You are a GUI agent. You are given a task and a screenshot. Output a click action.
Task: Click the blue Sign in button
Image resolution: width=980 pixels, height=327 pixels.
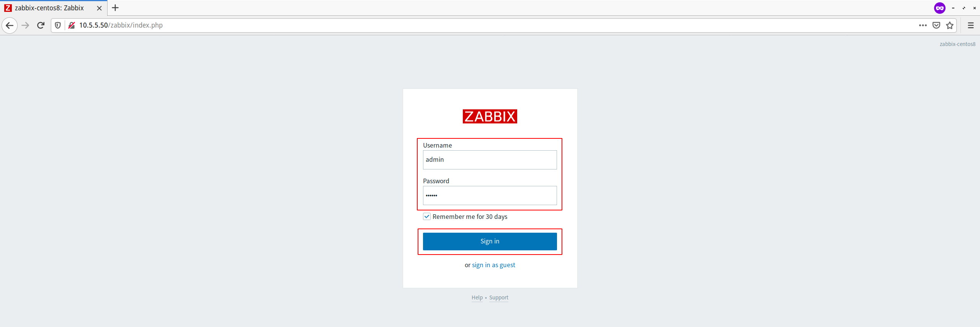pos(490,242)
